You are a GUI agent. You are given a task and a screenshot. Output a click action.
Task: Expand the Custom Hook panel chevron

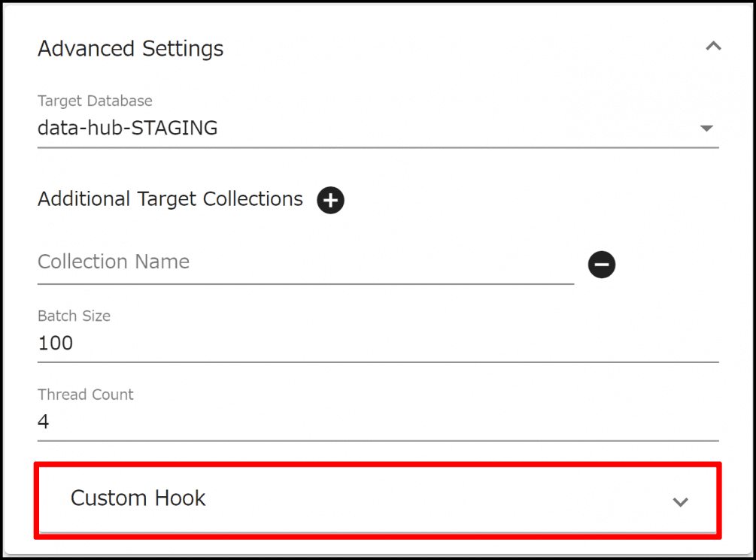pos(680,501)
